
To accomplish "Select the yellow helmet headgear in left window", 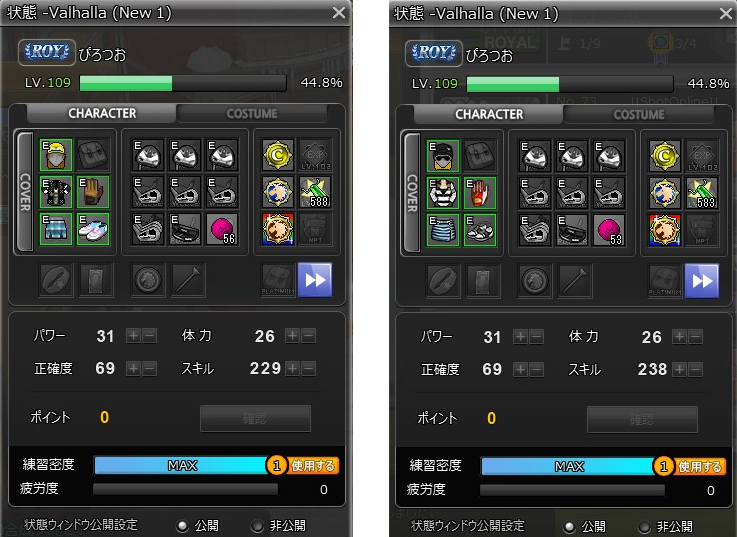I will click(55, 154).
